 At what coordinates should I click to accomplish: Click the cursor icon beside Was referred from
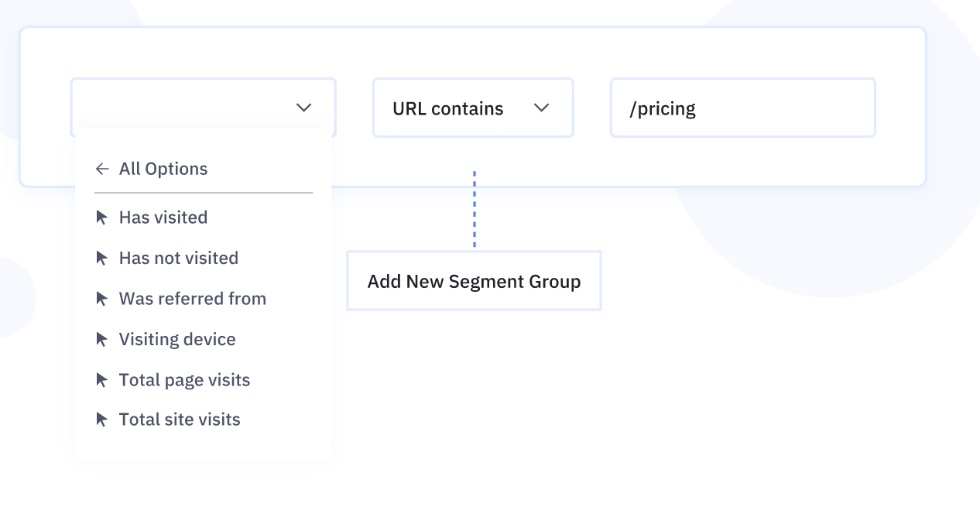pos(101,299)
